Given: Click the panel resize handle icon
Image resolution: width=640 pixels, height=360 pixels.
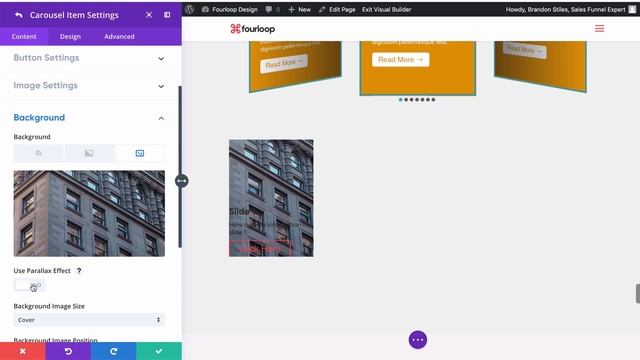Looking at the screenshot, I should (182, 180).
